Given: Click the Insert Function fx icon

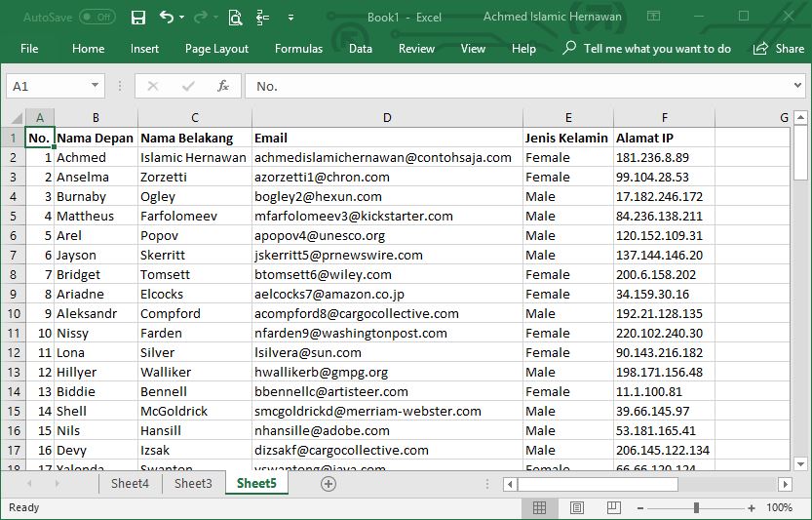Looking at the screenshot, I should coord(222,86).
